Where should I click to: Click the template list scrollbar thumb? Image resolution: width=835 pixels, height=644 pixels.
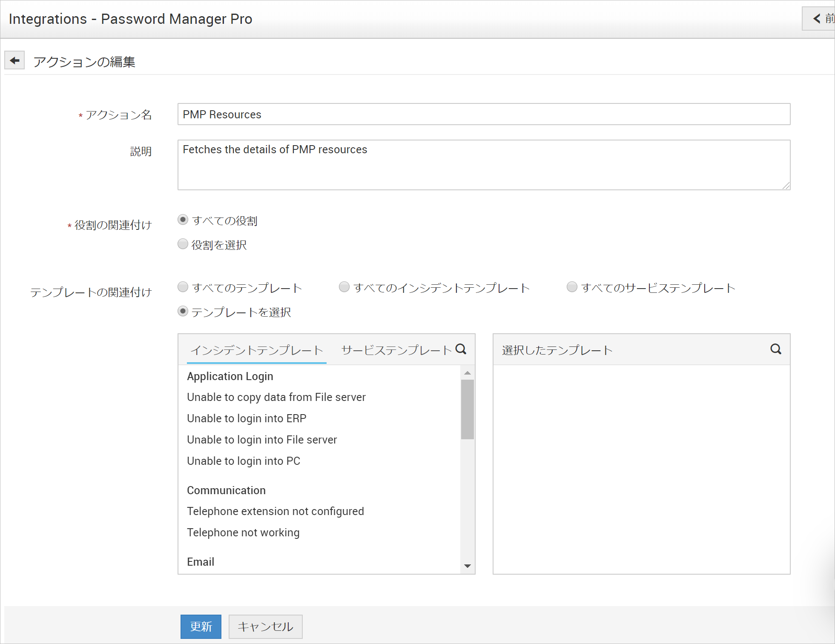[468, 409]
